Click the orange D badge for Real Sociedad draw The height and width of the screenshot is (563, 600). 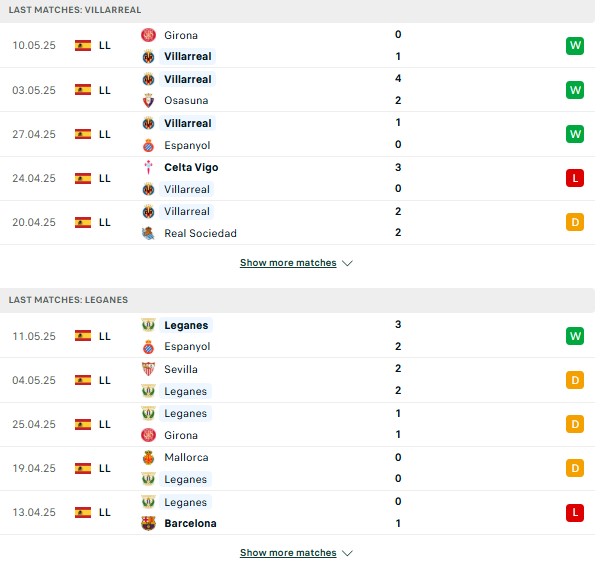[x=575, y=222]
